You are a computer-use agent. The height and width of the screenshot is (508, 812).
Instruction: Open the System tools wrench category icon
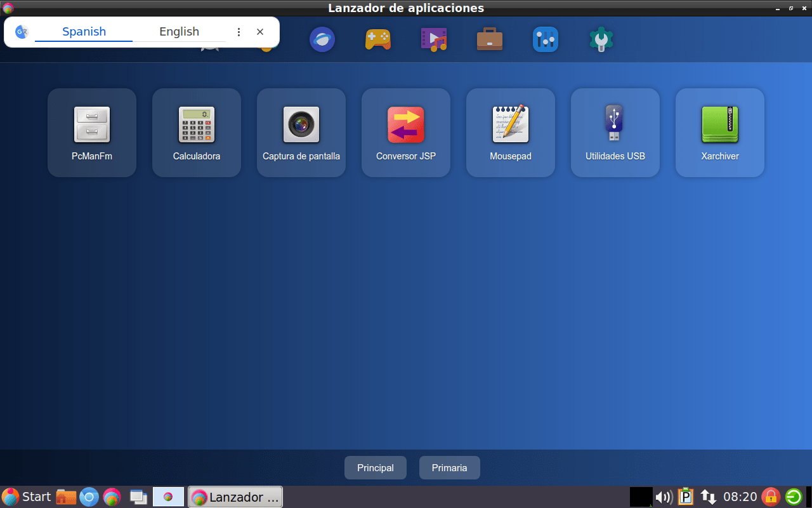(x=600, y=39)
